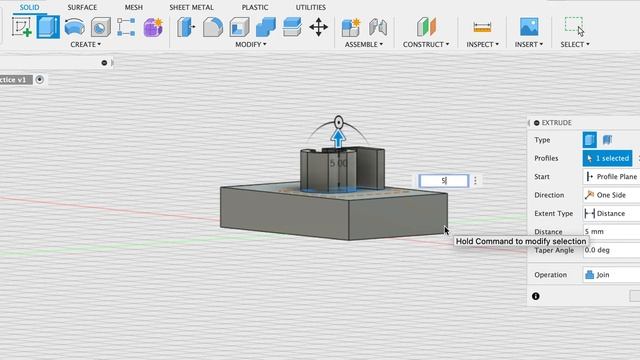640x360 pixels.
Task: Click the Profiles 1 selected button
Action: [607, 158]
